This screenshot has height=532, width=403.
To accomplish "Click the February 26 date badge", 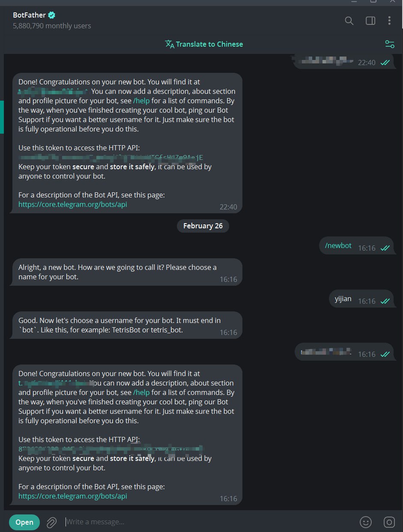I will pyautogui.click(x=203, y=226).
